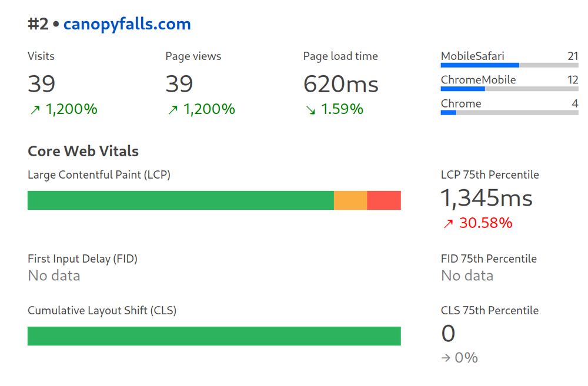
Task: Click the red up arrow next to 30.58%
Action: (449, 223)
